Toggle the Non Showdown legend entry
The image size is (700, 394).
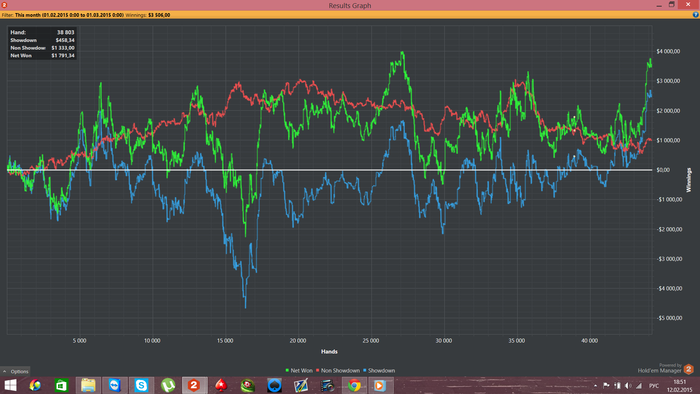338,370
